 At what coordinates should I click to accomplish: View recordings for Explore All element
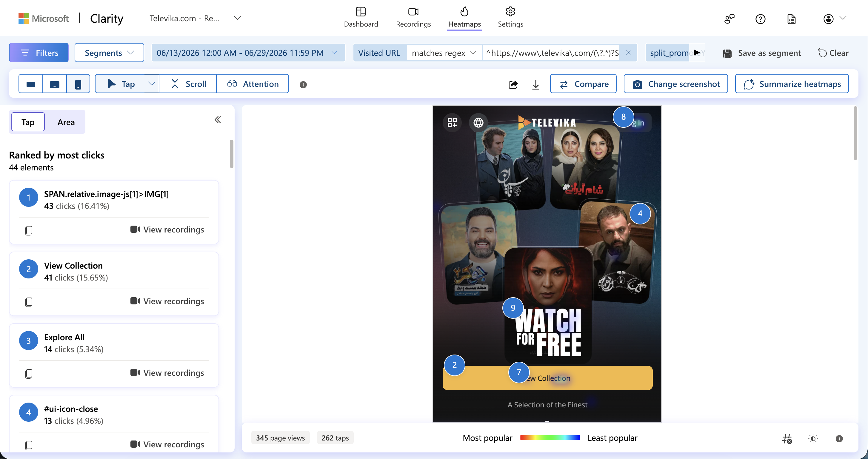(x=167, y=372)
